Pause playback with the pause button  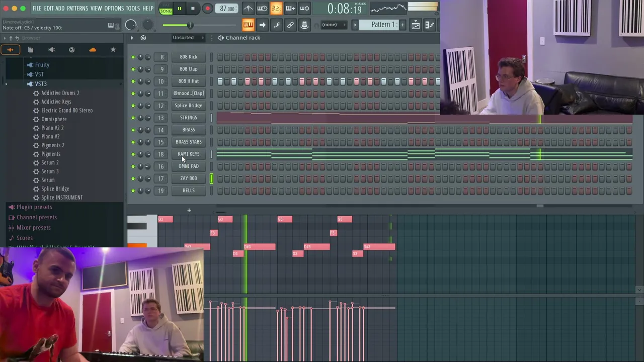179,9
